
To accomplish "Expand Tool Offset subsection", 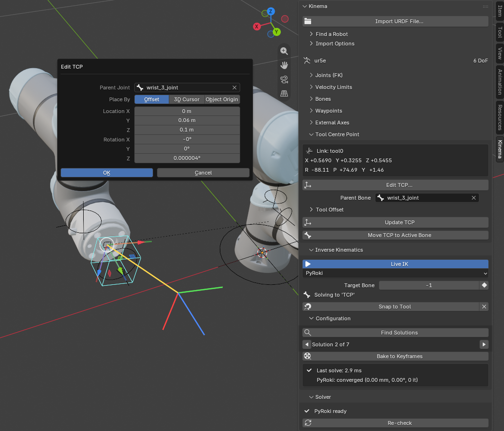I will coord(311,210).
